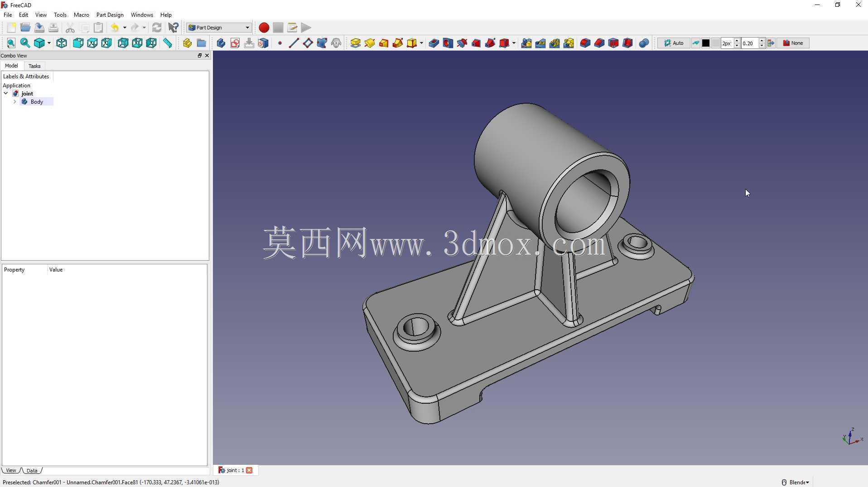Set the rear view cube icon
This screenshot has width=868, height=487.
click(123, 43)
